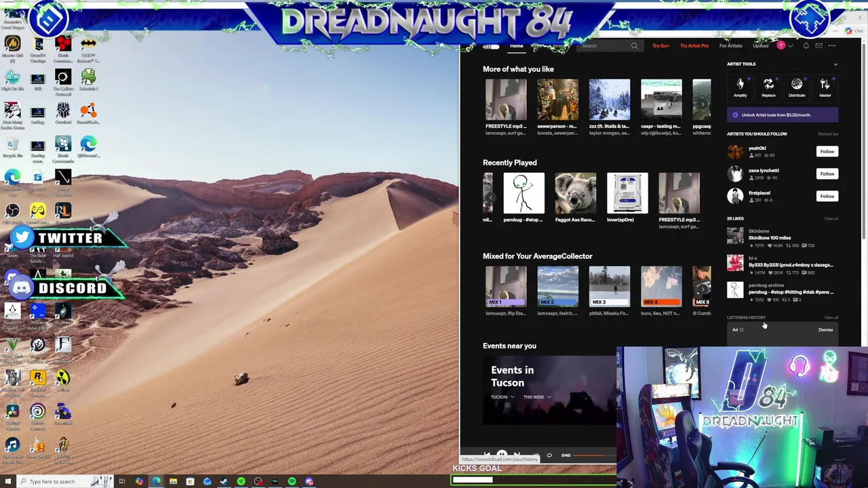The width and height of the screenshot is (868, 488).
Task: Open the For Artists menu item
Action: pos(730,45)
